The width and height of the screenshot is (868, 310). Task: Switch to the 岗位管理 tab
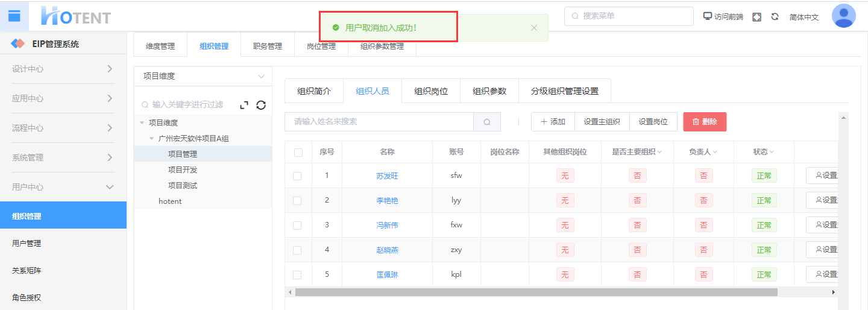click(321, 46)
